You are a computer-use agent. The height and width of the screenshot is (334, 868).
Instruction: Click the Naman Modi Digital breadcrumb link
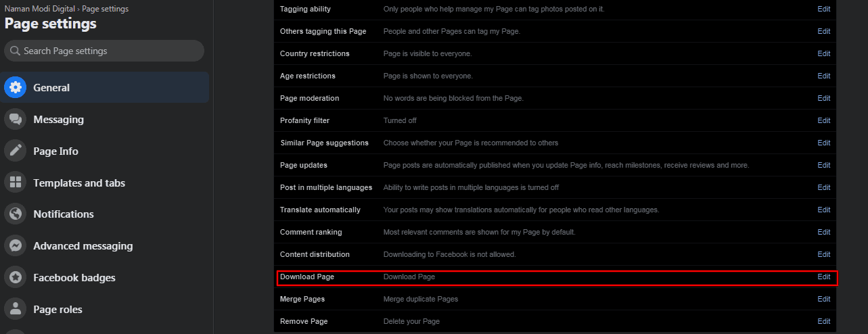(x=40, y=9)
